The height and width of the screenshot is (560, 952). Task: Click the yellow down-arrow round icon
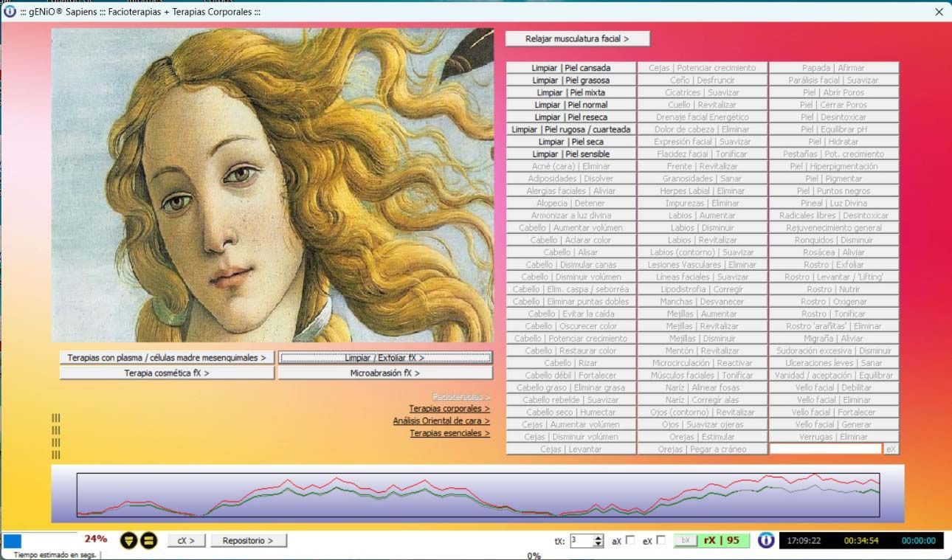pos(128,541)
